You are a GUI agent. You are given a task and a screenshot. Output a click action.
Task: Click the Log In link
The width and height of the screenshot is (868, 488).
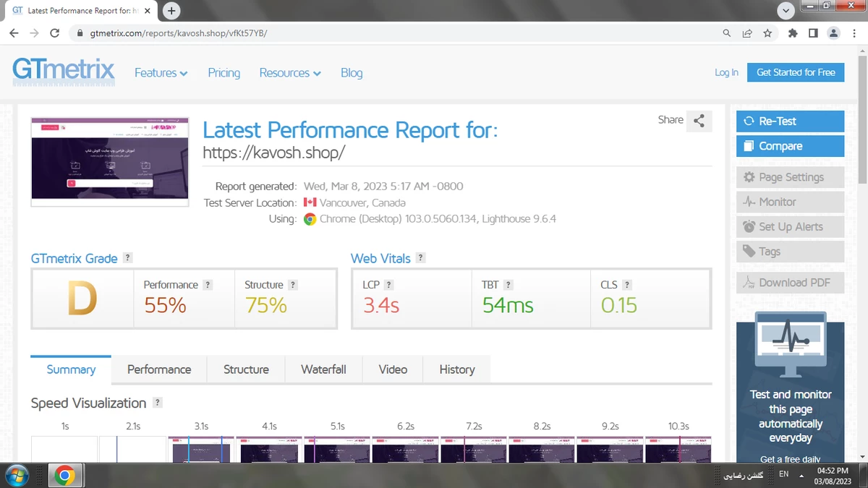[726, 72]
